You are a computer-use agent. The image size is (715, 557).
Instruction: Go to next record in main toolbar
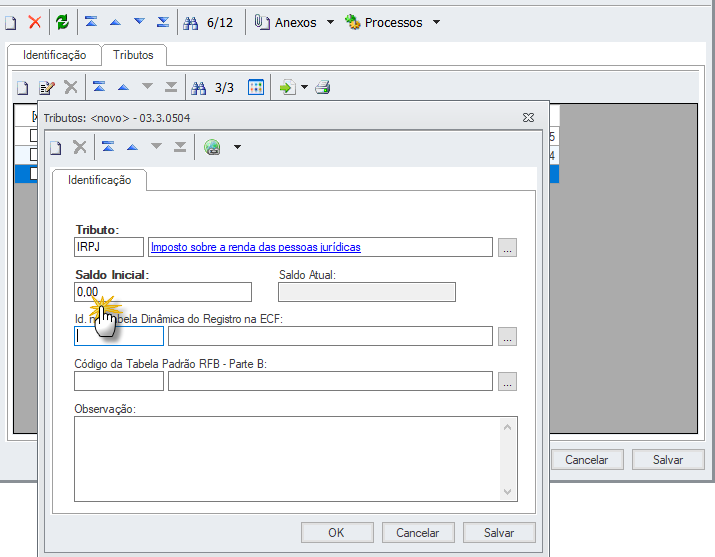pos(139,22)
